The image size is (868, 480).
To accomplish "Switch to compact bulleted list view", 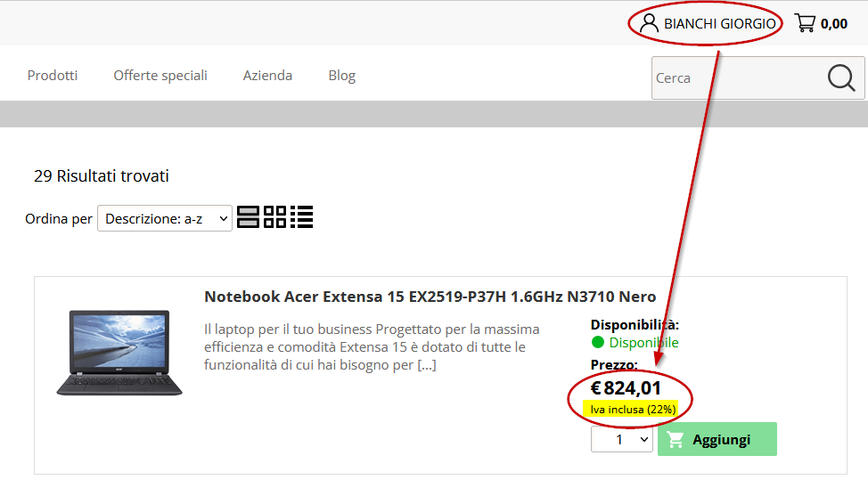I will 302,216.
